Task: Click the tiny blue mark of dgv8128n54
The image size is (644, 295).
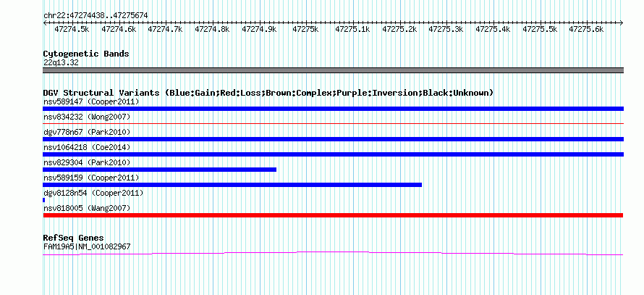Action: [x=44, y=200]
